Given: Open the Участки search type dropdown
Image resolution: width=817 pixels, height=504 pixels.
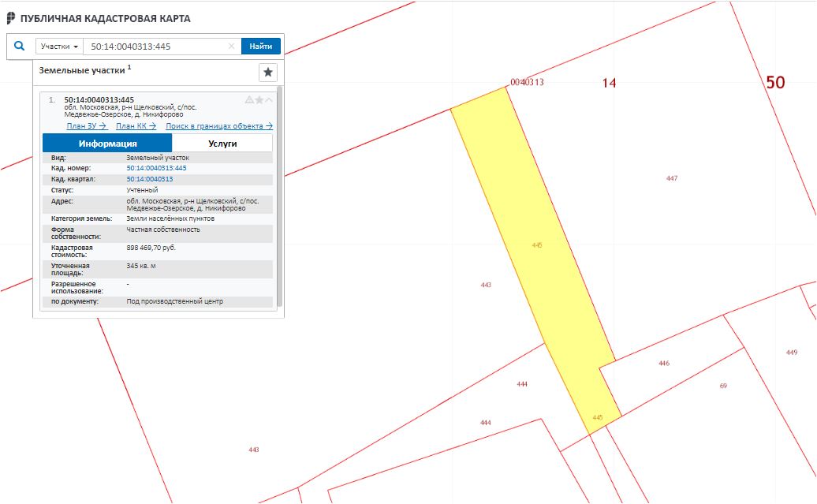Looking at the screenshot, I should (x=59, y=47).
